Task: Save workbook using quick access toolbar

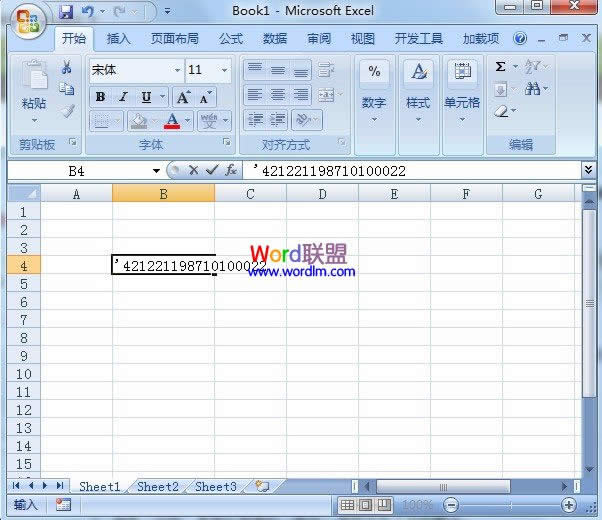Action: click(66, 12)
